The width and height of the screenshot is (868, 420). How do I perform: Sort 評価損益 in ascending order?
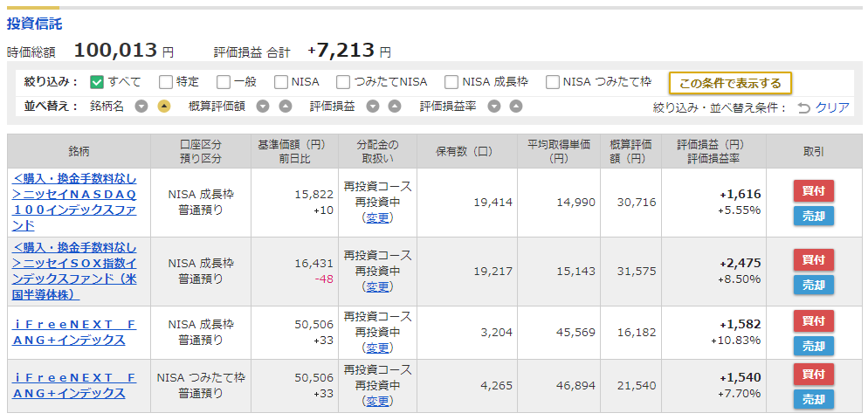(394, 107)
